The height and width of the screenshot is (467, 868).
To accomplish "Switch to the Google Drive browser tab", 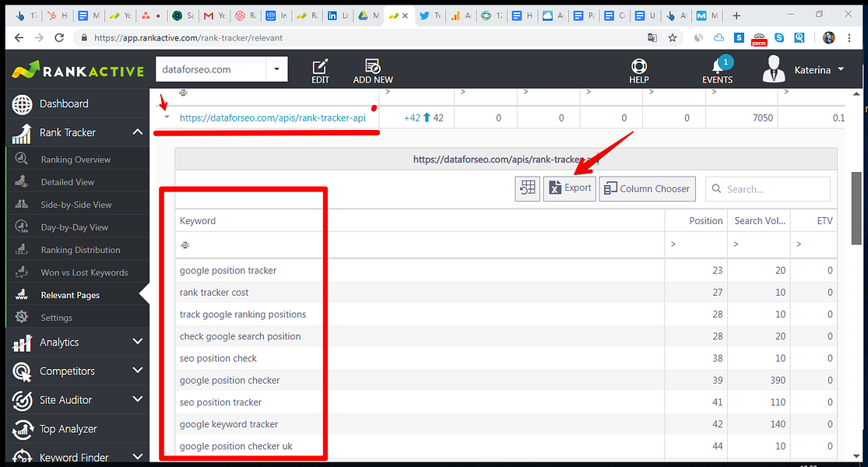I will (x=369, y=16).
